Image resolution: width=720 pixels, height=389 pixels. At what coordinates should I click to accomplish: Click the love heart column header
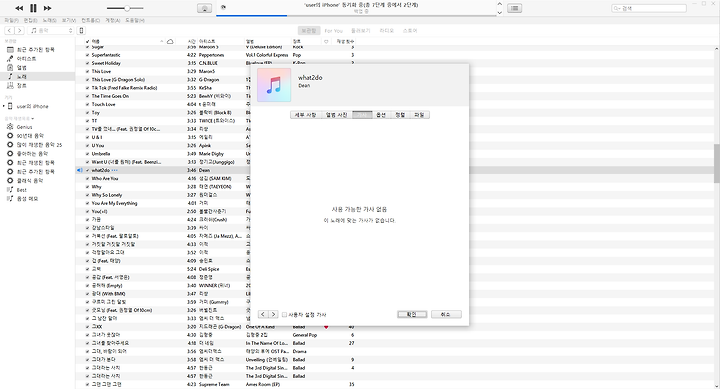326,41
